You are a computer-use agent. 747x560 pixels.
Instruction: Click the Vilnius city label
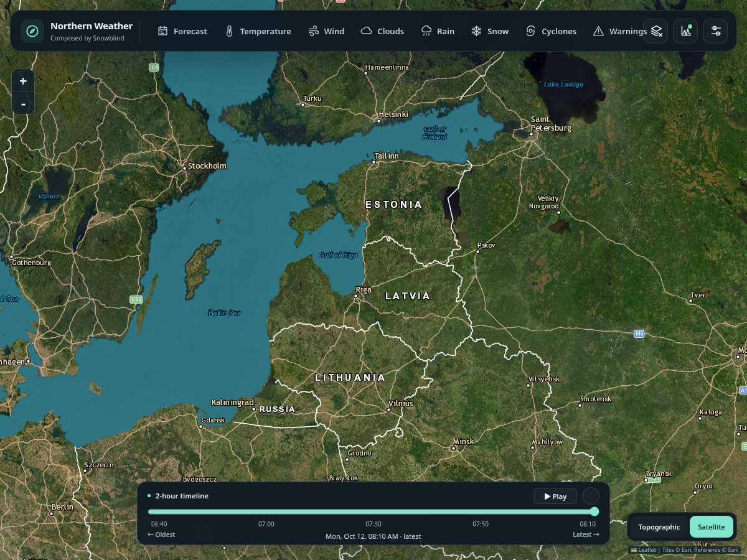[x=400, y=403]
